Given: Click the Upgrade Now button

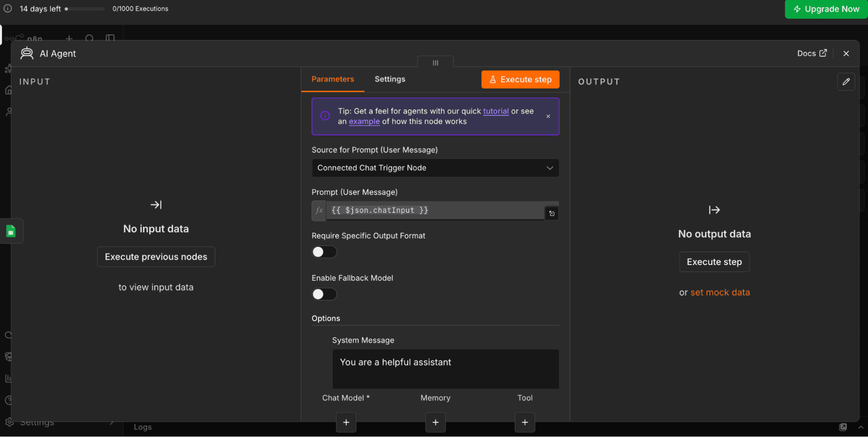Looking at the screenshot, I should [826, 9].
